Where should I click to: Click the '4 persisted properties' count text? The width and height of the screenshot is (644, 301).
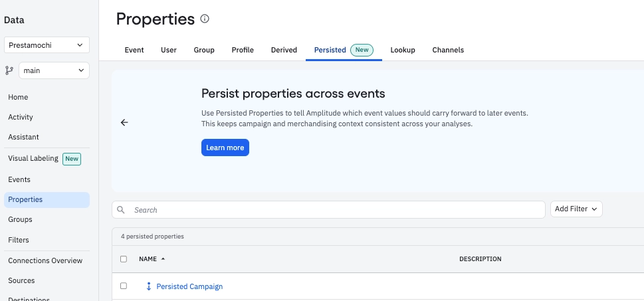(152, 237)
